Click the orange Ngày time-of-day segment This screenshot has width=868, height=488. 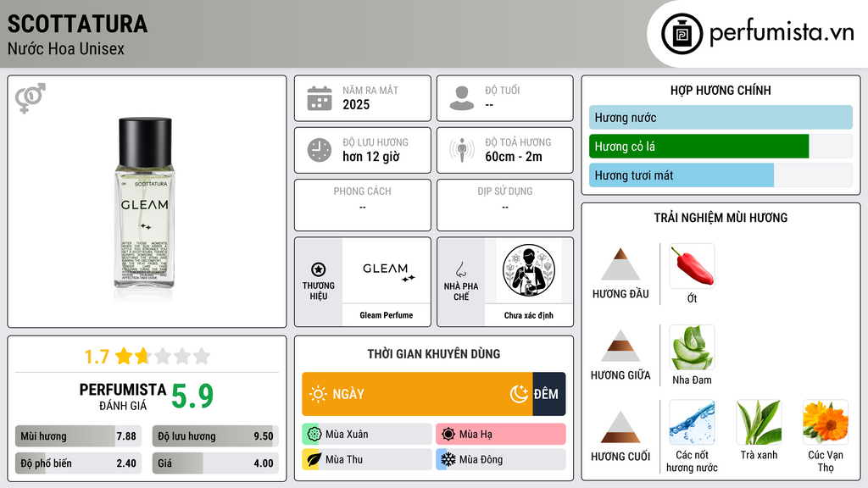click(417, 394)
